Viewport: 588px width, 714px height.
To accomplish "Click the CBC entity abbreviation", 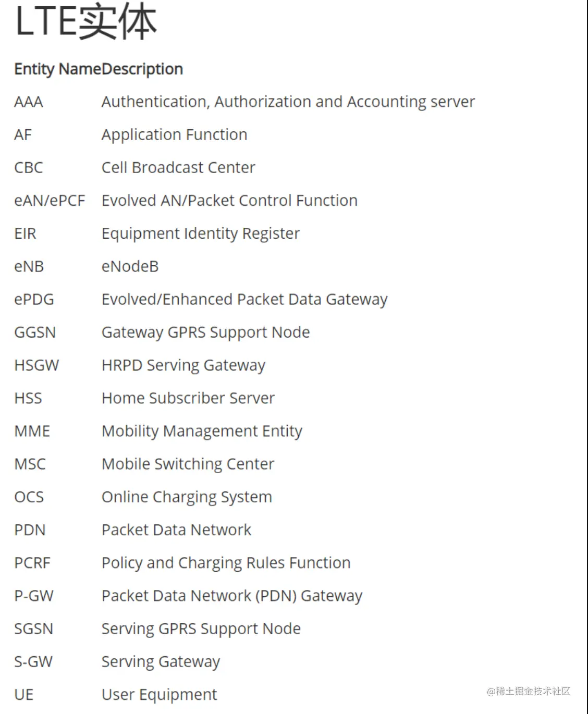I will click(29, 167).
